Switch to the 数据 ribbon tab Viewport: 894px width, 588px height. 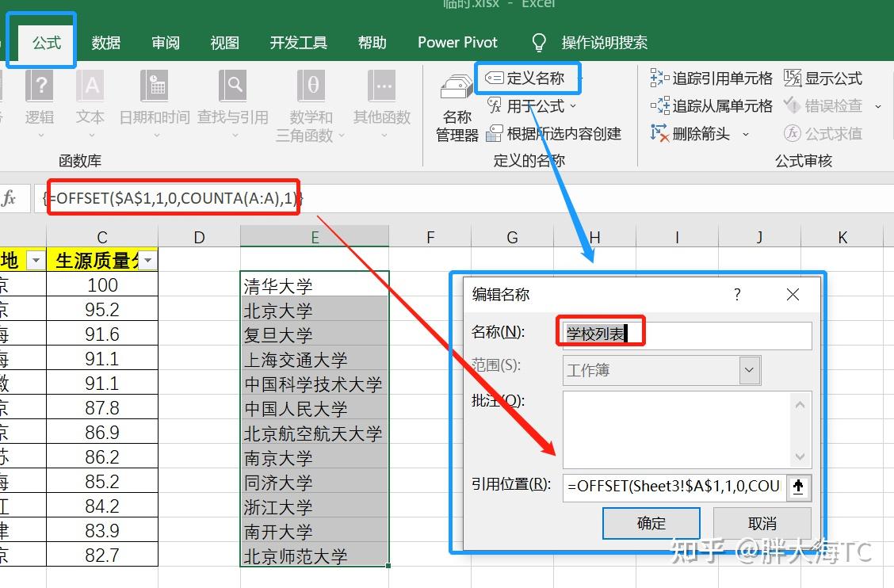click(x=105, y=42)
